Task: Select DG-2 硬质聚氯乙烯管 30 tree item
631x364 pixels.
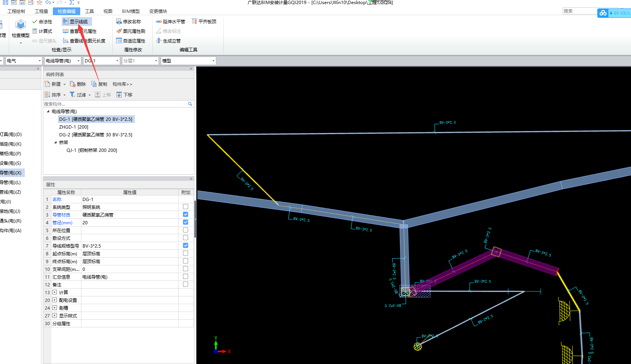Action: point(96,135)
